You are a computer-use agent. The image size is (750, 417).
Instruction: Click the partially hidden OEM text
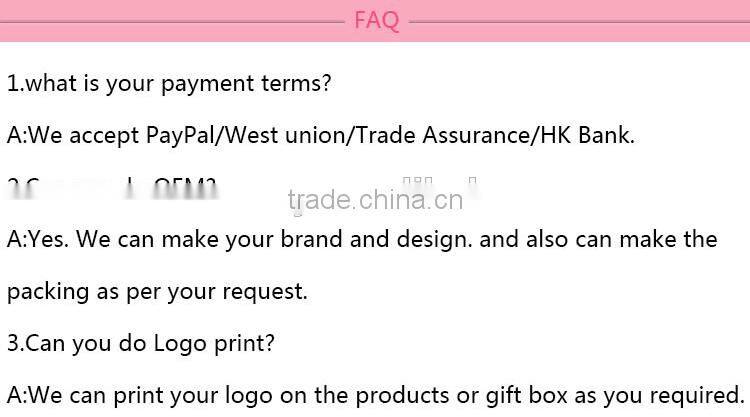coord(185,188)
